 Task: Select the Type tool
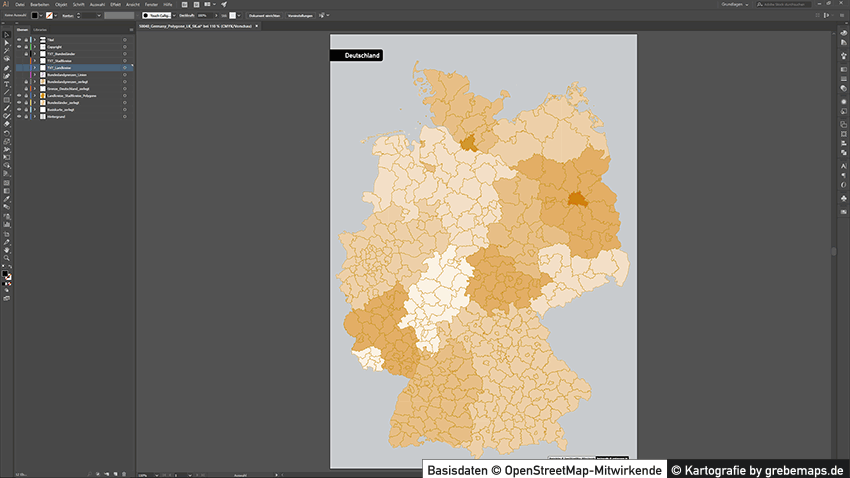click(7, 84)
